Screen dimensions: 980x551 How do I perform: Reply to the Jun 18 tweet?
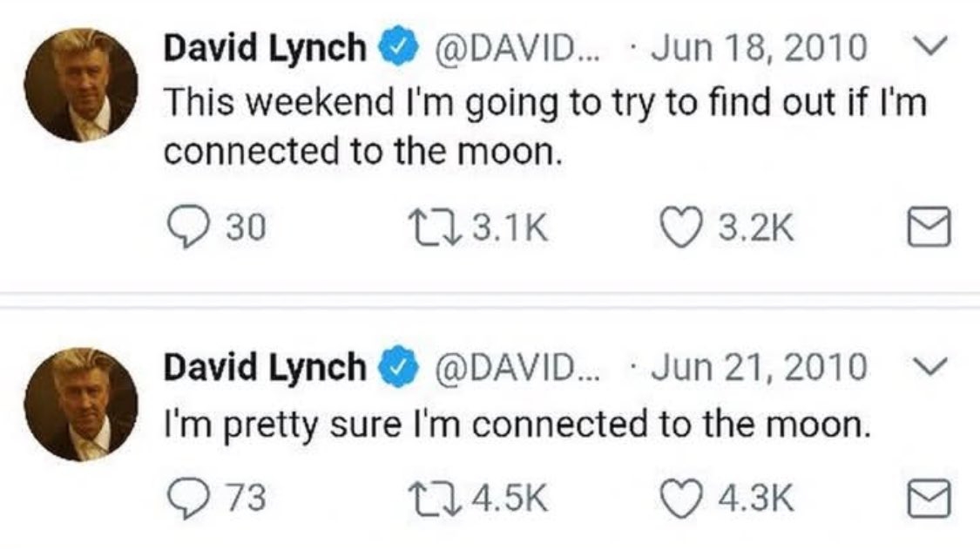(x=183, y=228)
